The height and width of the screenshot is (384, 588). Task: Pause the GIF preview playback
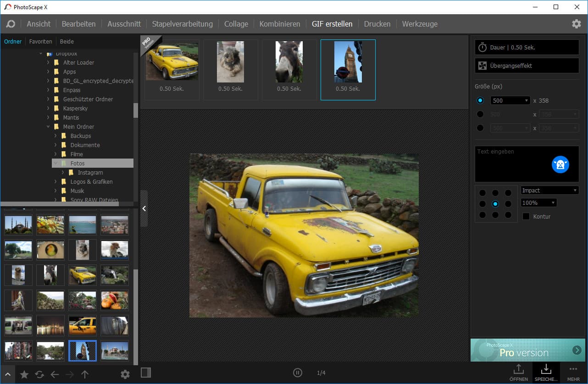pos(298,373)
